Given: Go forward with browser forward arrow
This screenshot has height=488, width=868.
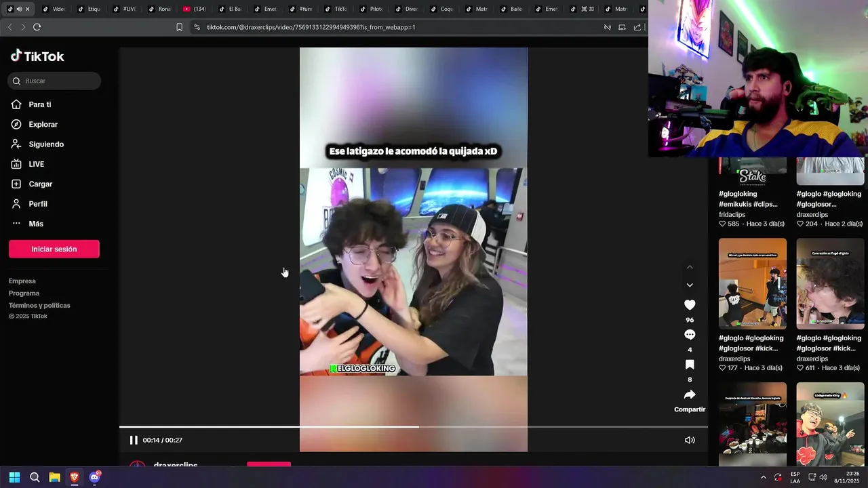Looking at the screenshot, I should (23, 27).
